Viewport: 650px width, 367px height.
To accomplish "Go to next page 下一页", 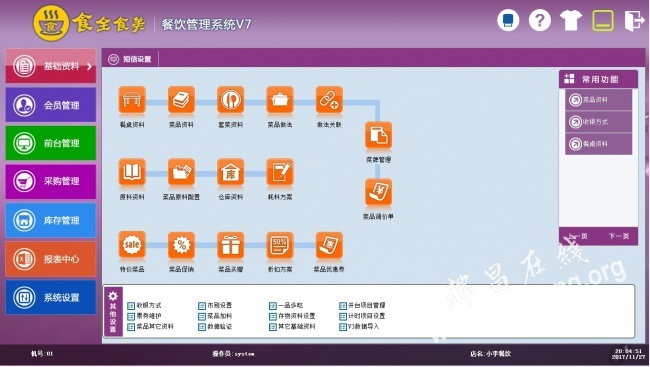I will click(x=618, y=236).
